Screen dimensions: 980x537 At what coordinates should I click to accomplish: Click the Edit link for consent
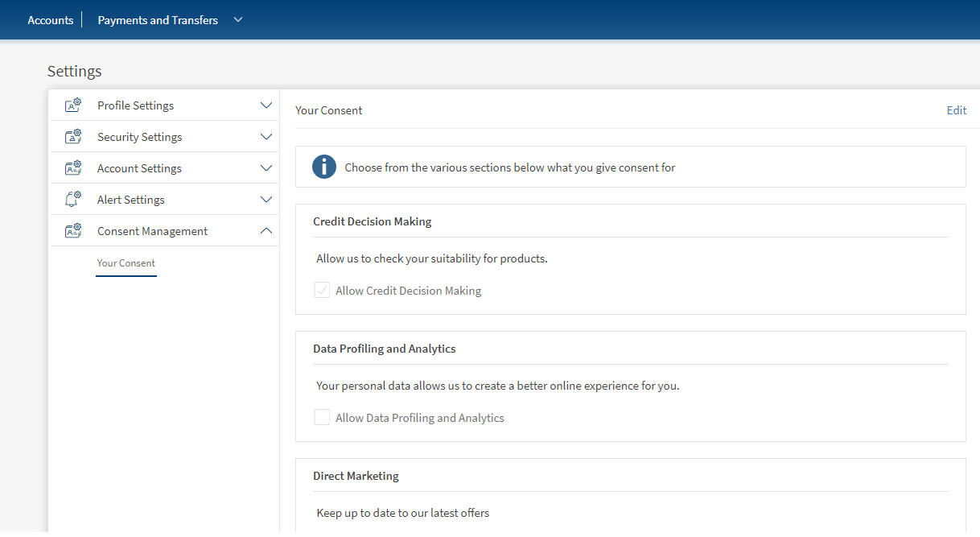(x=956, y=110)
